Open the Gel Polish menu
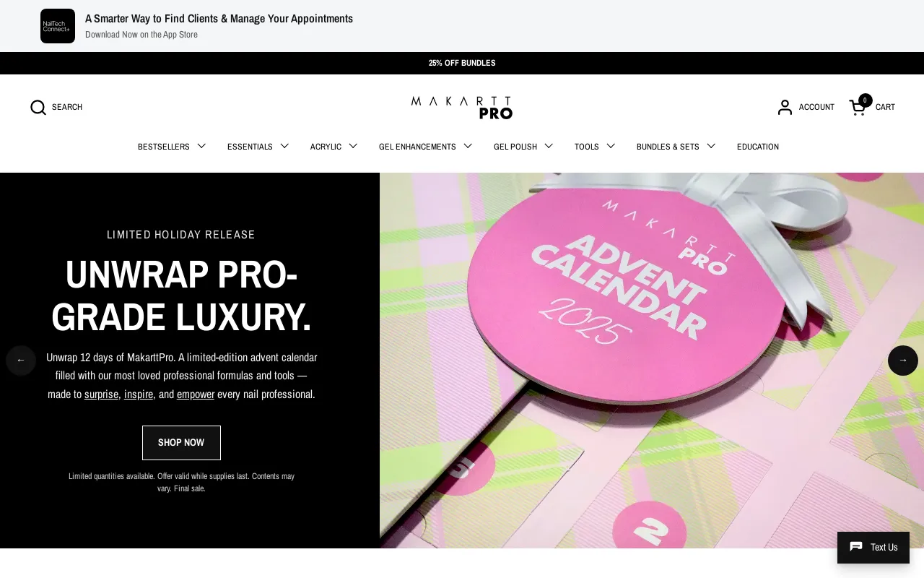The height and width of the screenshot is (578, 924). point(515,147)
